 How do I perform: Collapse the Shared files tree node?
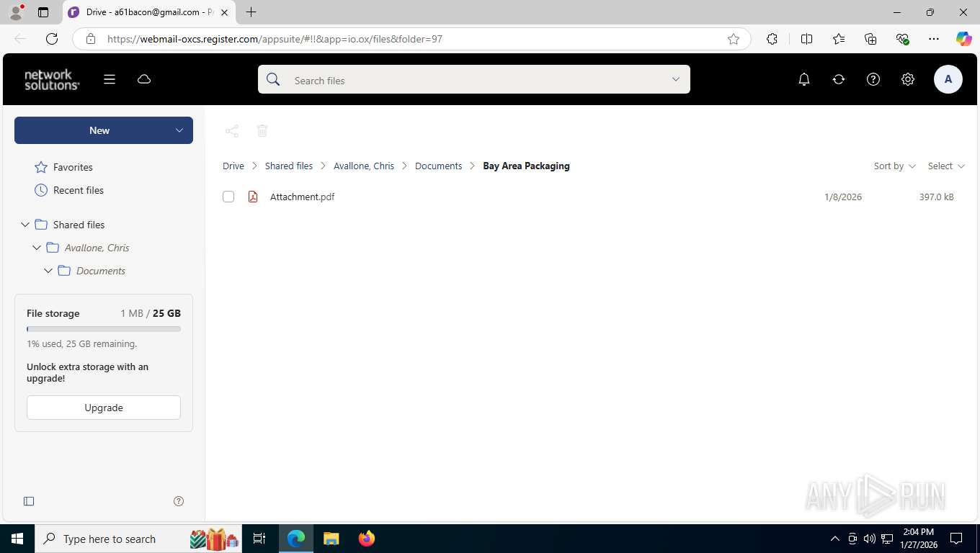click(25, 225)
